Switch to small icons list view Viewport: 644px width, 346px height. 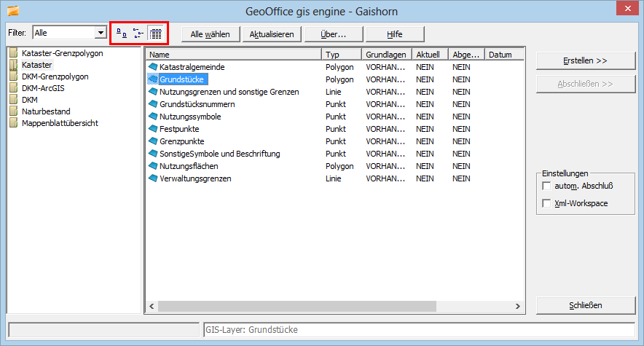[138, 34]
